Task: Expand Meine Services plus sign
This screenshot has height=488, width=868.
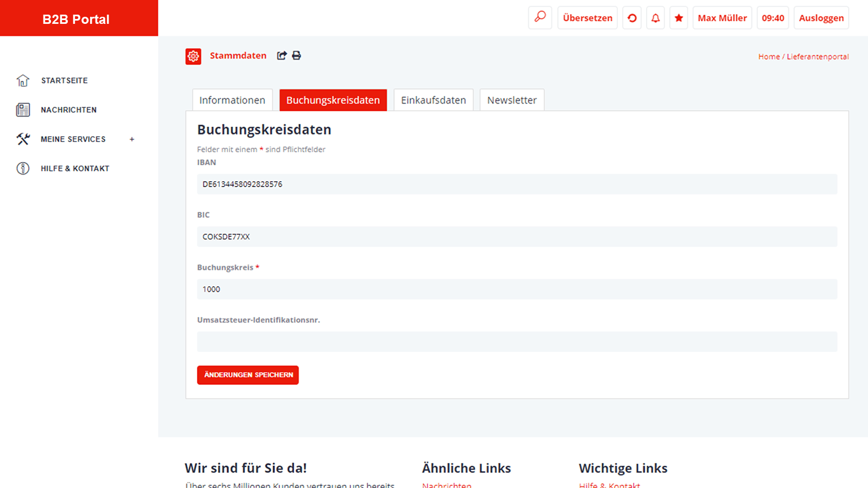Action: pyautogui.click(x=132, y=139)
